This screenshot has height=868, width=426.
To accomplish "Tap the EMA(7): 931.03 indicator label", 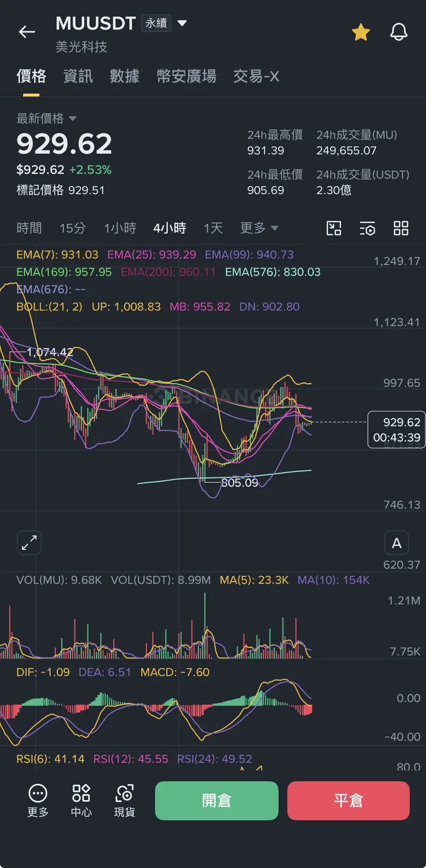I will 57,255.
